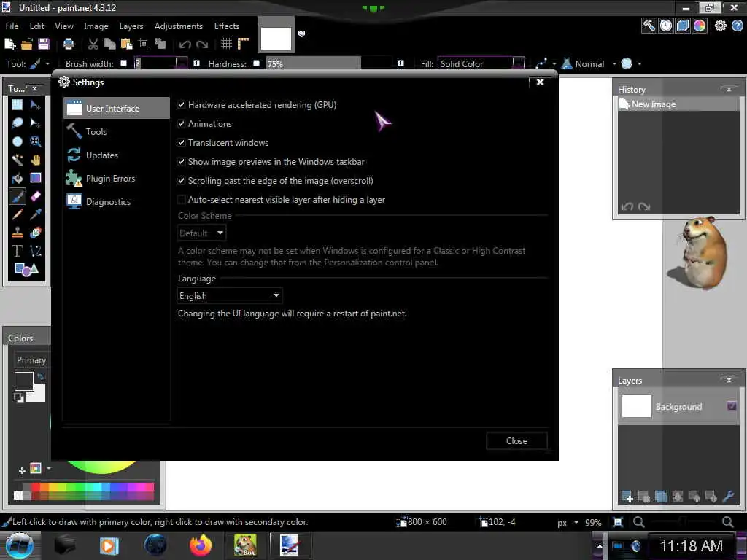
Task: Select the Rectangle Select tool
Action: point(18,104)
